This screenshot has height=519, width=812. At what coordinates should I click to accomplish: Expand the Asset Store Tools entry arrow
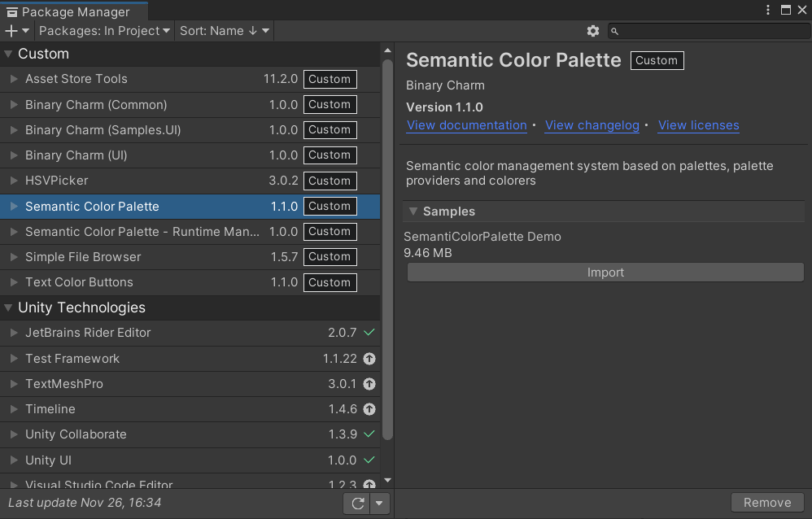pos(14,79)
